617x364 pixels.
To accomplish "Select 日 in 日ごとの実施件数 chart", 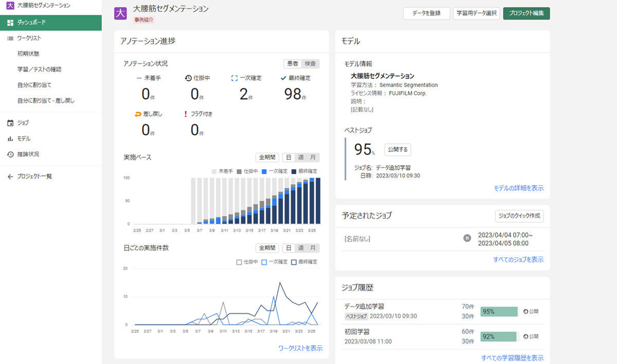I will click(x=288, y=248).
